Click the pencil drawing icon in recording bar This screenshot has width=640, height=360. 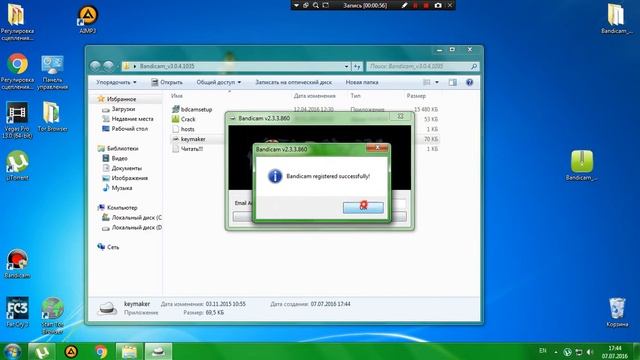point(404,5)
